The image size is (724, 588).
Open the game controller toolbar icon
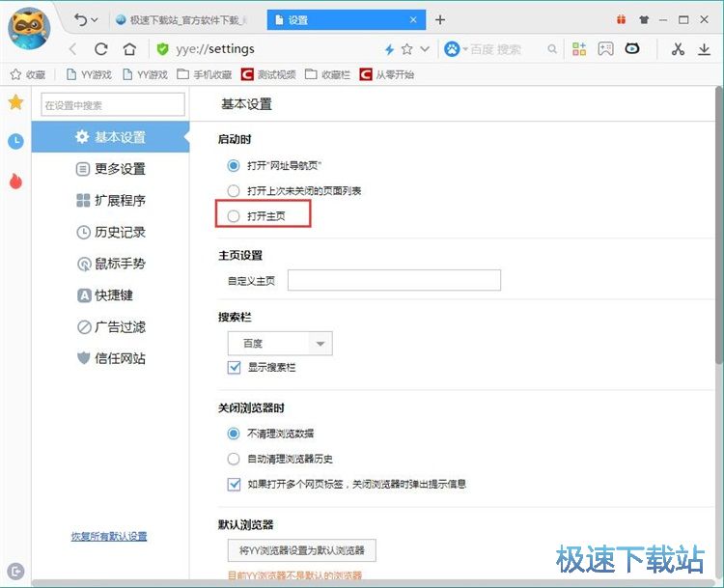[x=605, y=49]
